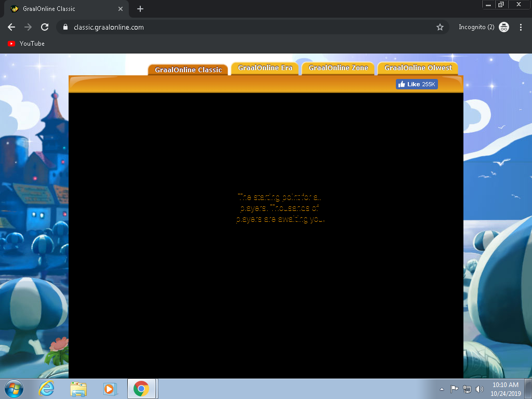Show hidden system tray icons
This screenshot has height=399, width=532.
point(442,389)
